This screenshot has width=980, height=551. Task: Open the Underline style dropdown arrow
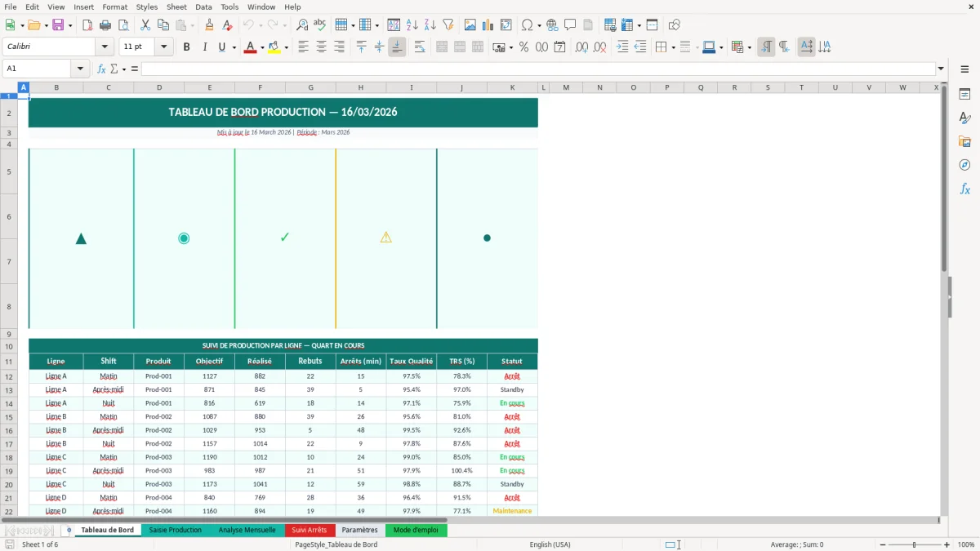point(234,47)
